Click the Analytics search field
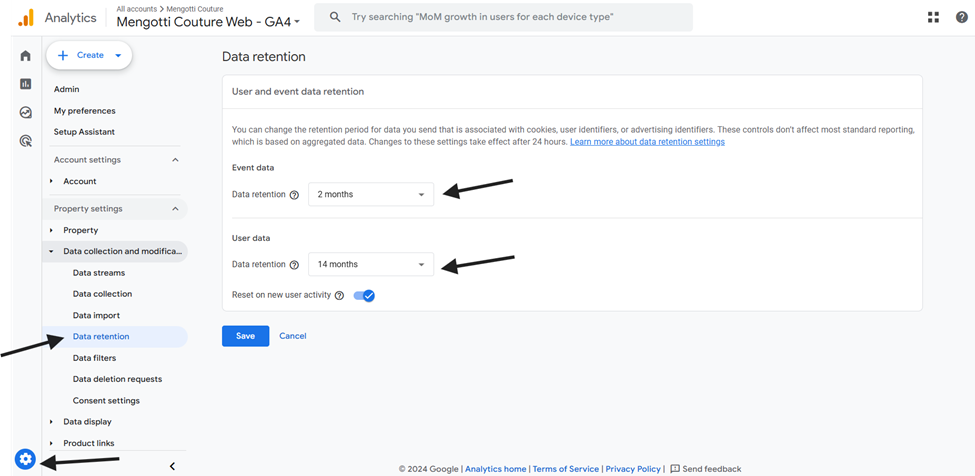The width and height of the screenshot is (975, 476). point(504,17)
